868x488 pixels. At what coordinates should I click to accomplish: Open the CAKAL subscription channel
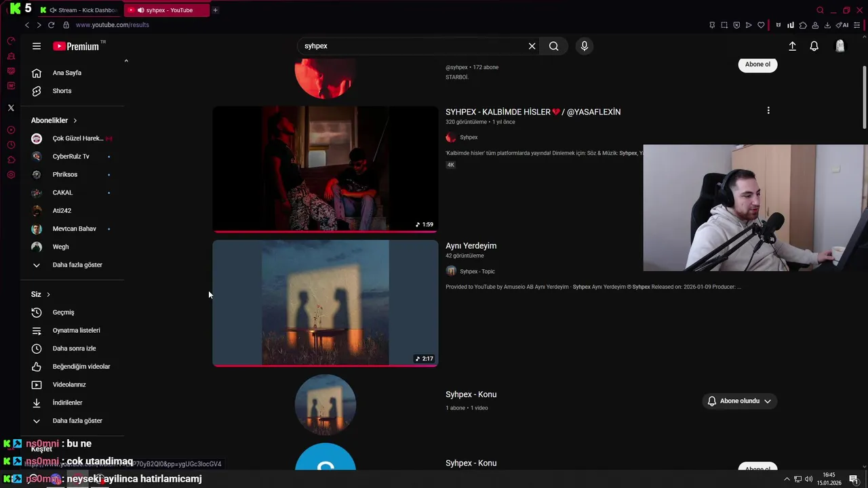72,192
